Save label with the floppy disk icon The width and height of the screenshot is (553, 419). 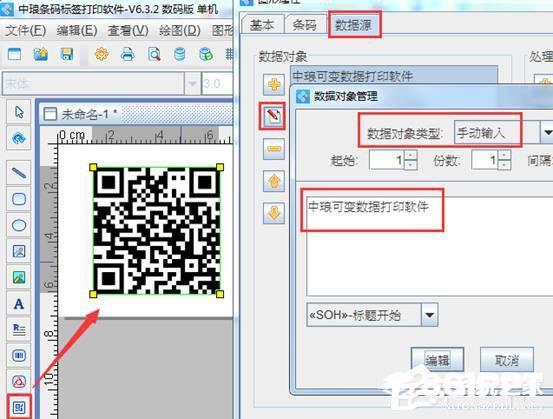pyautogui.click(x=67, y=55)
